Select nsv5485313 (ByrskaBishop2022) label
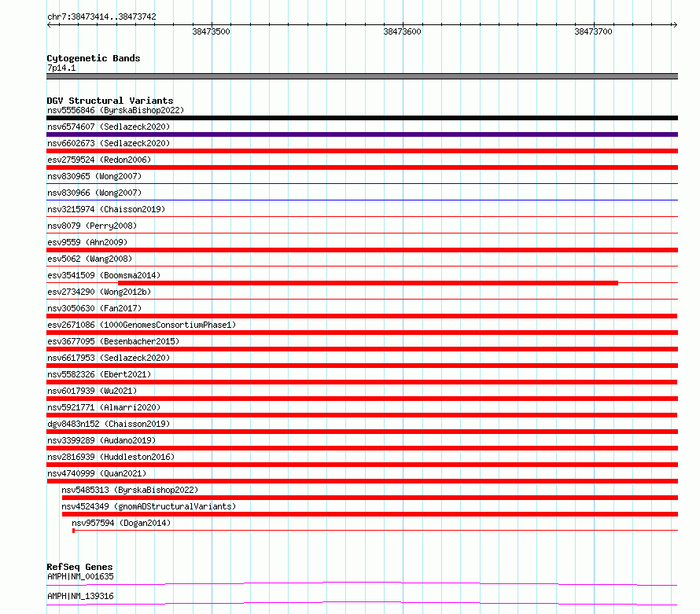 130,490
